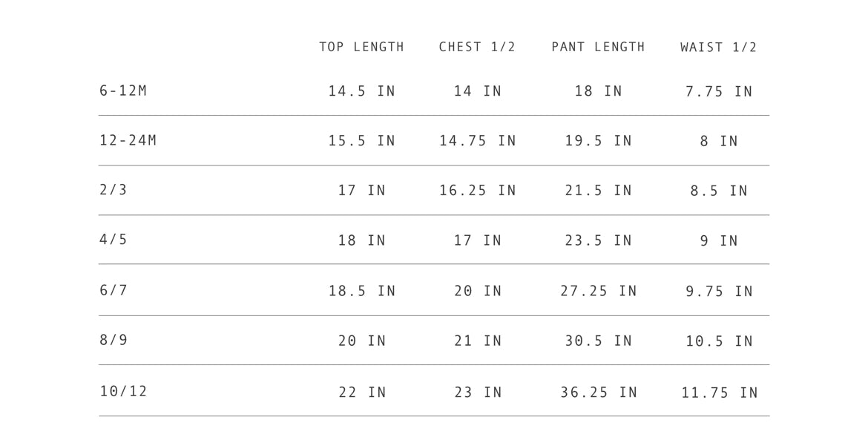The height and width of the screenshot is (440, 868).
Task: Select the 16.25 IN chest value
Action: (478, 191)
